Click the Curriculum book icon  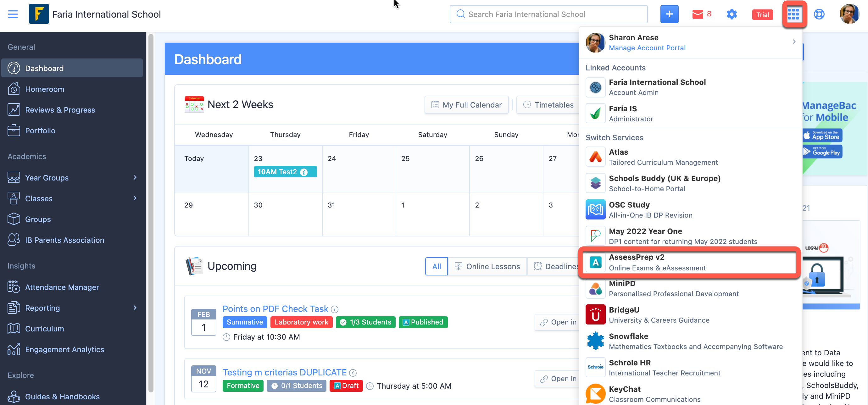[14, 329]
